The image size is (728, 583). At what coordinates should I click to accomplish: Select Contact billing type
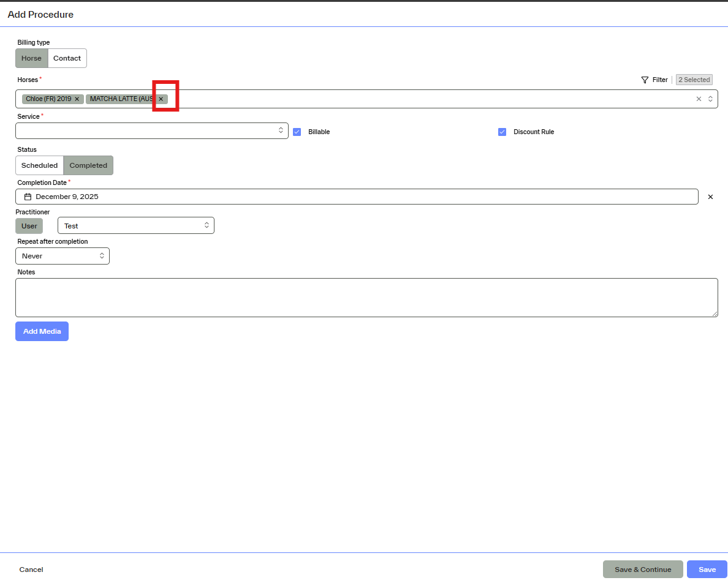tap(67, 58)
